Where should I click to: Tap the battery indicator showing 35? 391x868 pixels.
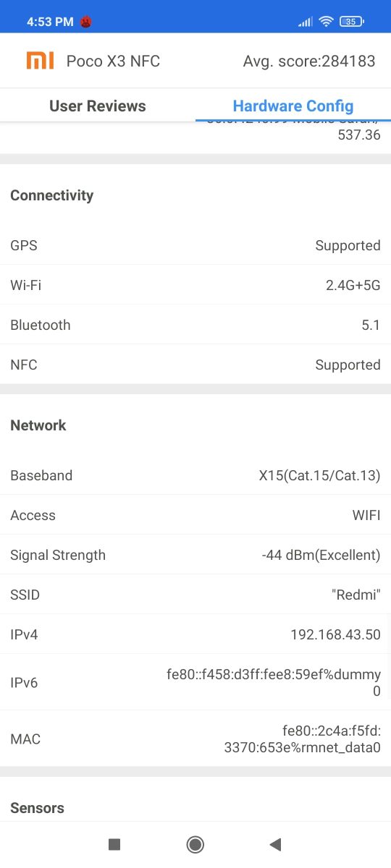(x=351, y=22)
